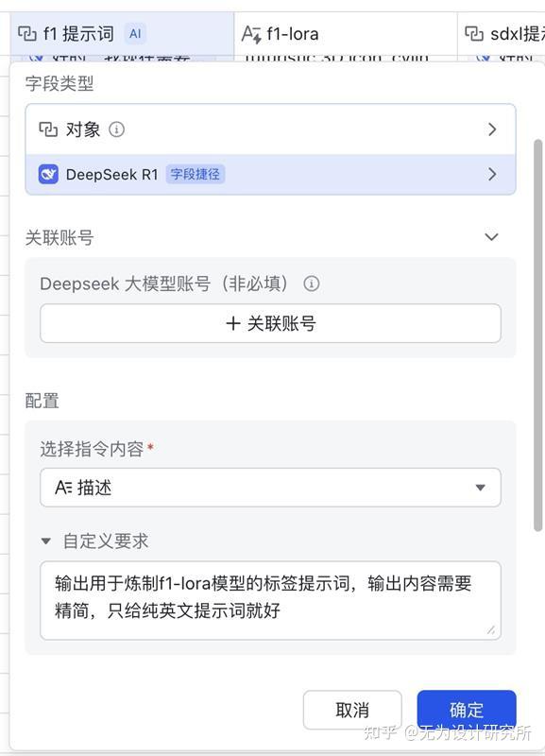Click the 取消 cancel button
Screen dimensions: 545x756
[x=352, y=710]
